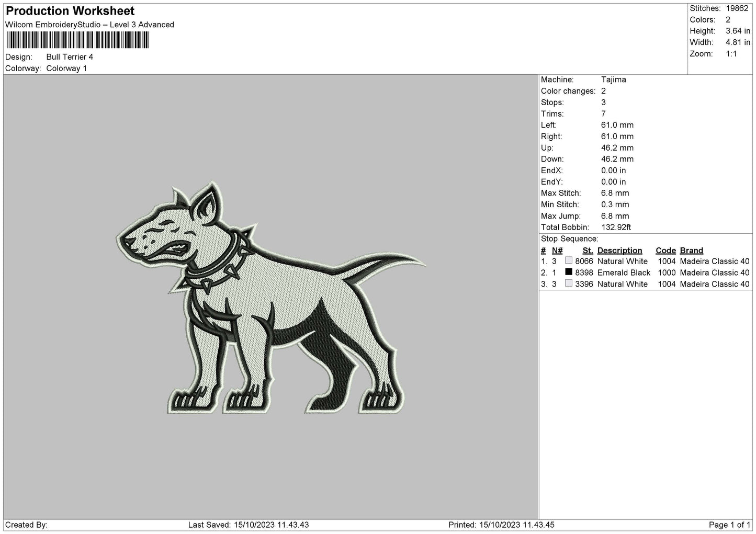The width and height of the screenshot is (756, 534).
Task: Click stitch count 3396 in stop sequence
Action: tap(584, 284)
